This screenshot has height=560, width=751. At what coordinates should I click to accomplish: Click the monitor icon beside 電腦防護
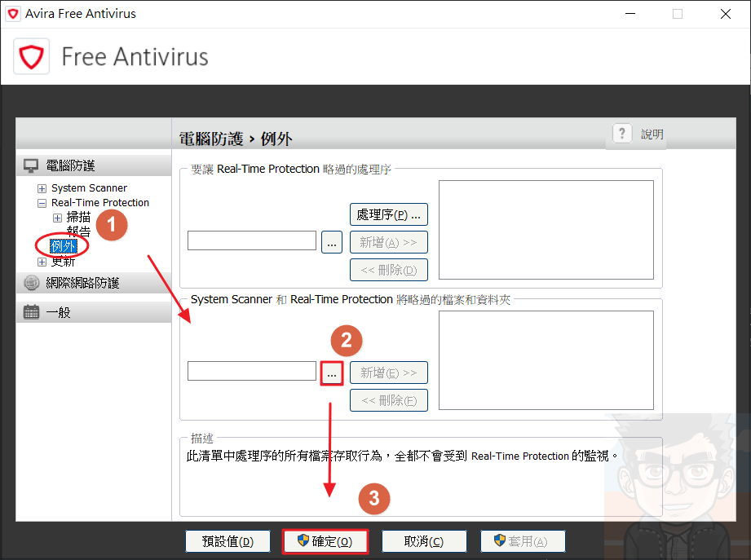tap(31, 165)
